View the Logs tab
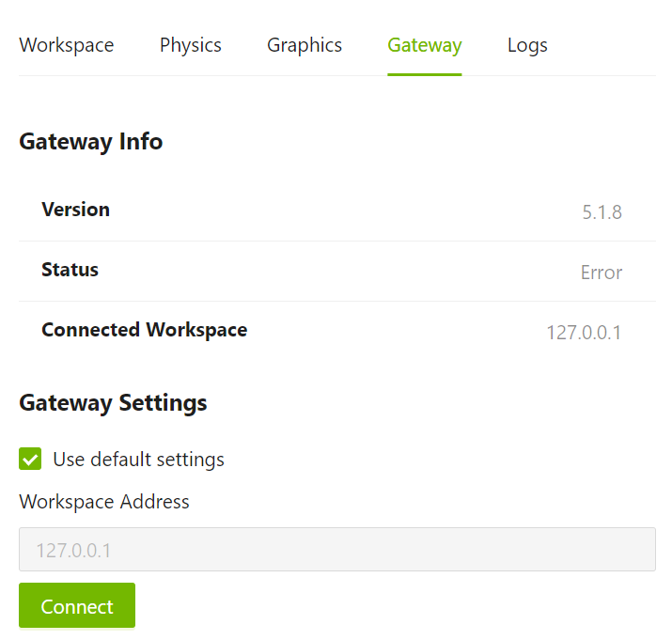Image resolution: width=672 pixels, height=640 pixels. pyautogui.click(x=527, y=45)
